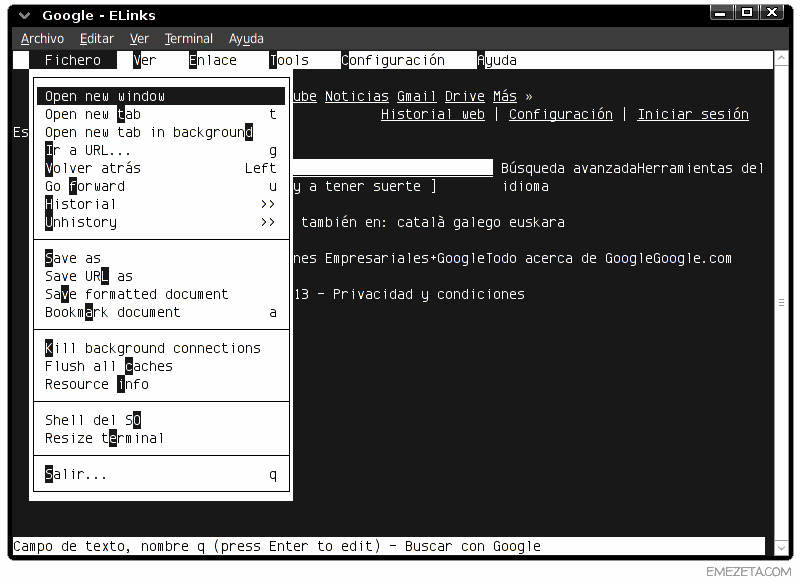
Task: Click the scrollbar down arrow
Action: (x=781, y=548)
